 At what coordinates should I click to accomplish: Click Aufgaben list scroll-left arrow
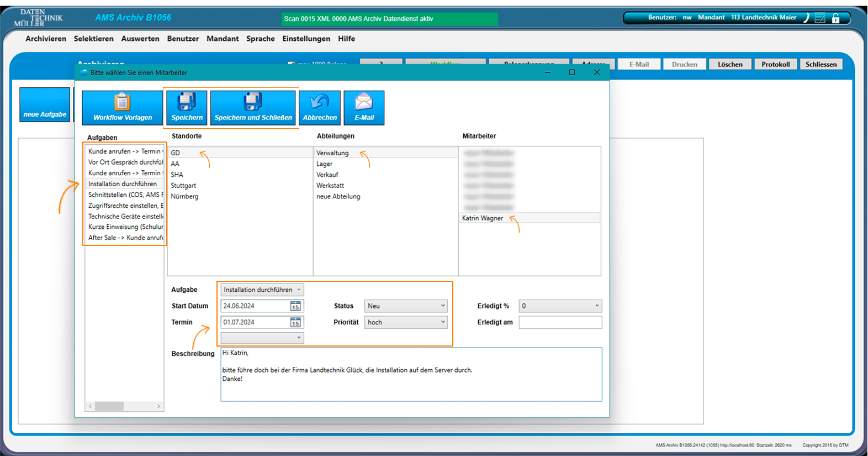point(91,406)
